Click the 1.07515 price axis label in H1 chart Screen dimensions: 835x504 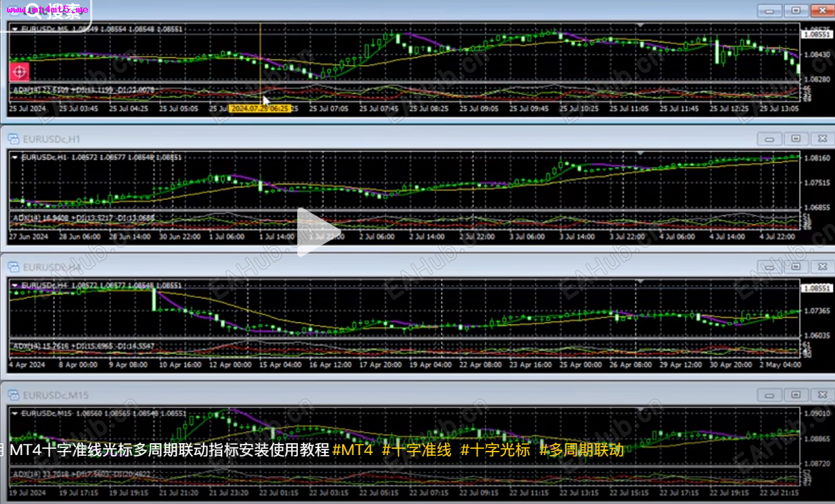[817, 182]
